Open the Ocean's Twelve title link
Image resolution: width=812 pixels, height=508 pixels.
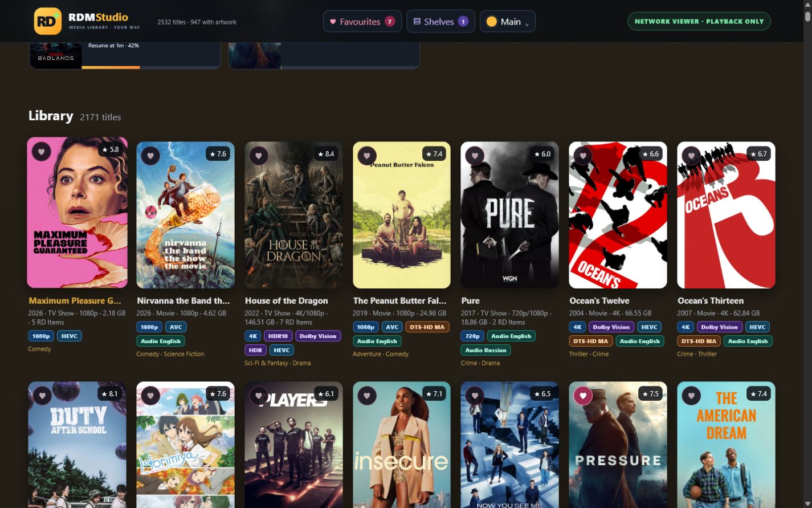tap(599, 300)
